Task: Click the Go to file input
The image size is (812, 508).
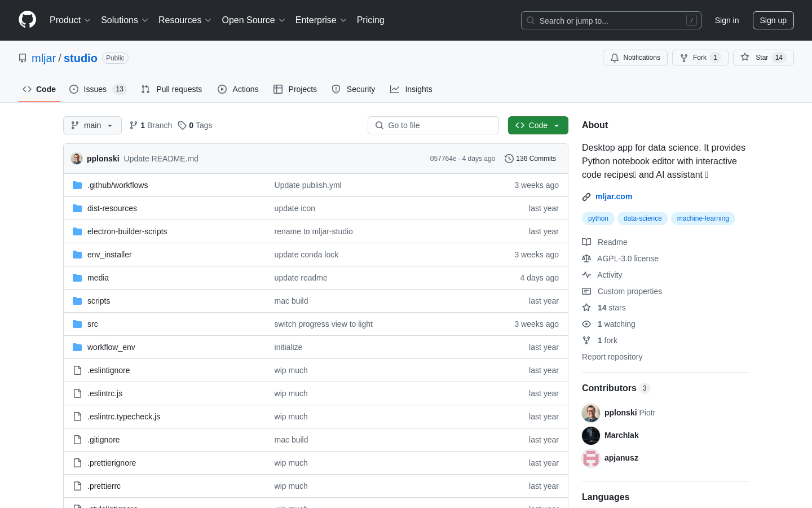Action: click(433, 125)
